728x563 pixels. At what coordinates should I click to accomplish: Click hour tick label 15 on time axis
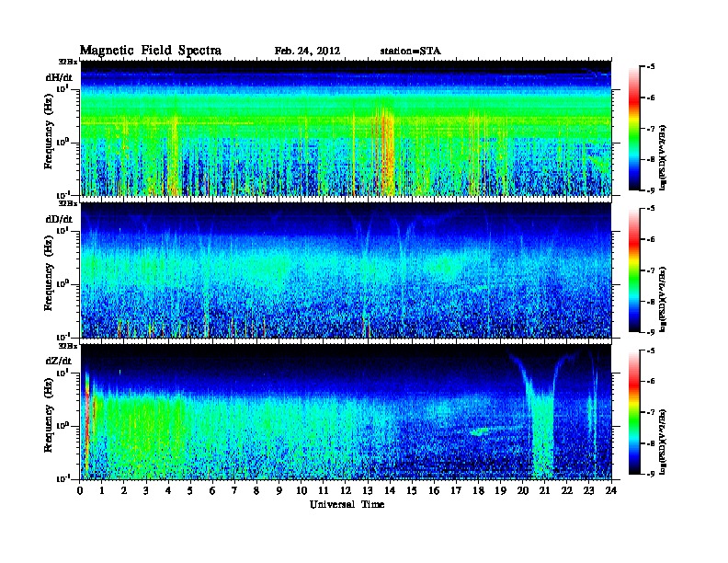point(412,491)
